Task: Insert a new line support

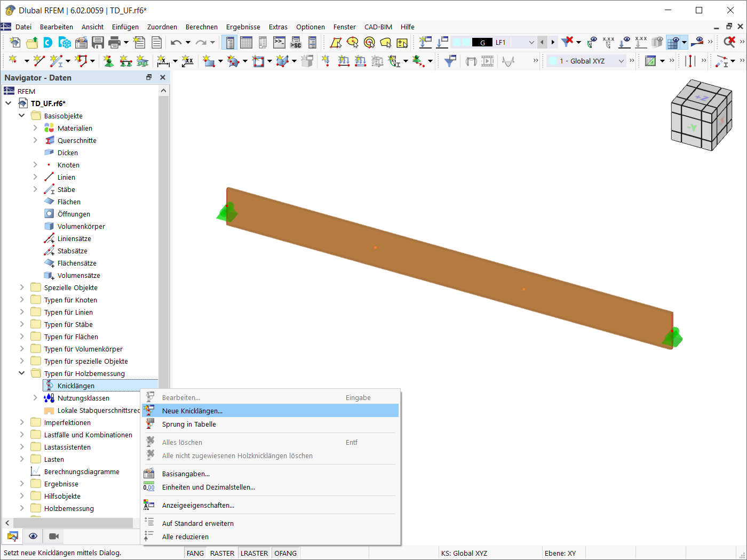Action: coord(125,61)
